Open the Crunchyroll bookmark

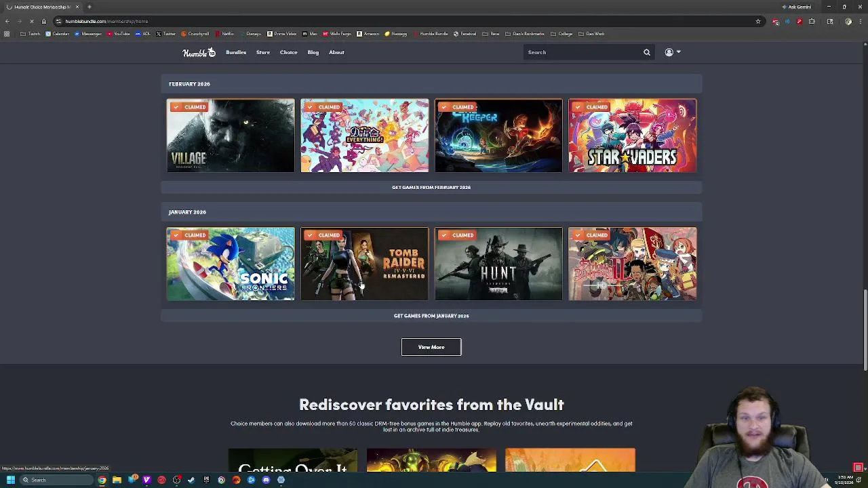point(195,34)
